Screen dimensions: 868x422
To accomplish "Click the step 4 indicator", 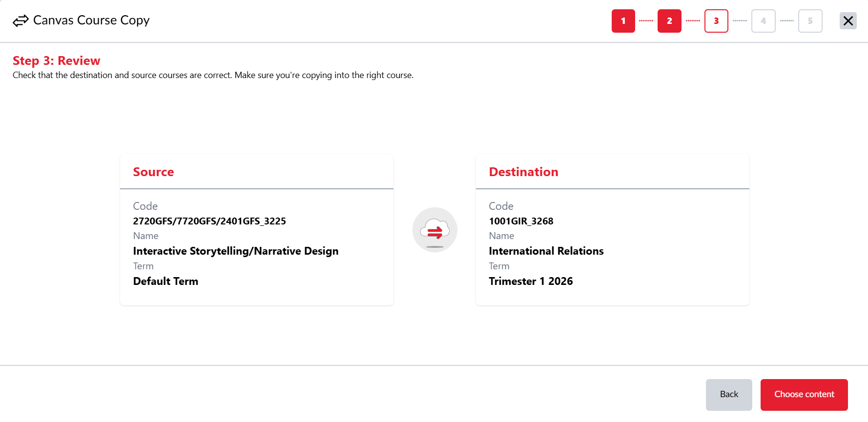I will [763, 21].
